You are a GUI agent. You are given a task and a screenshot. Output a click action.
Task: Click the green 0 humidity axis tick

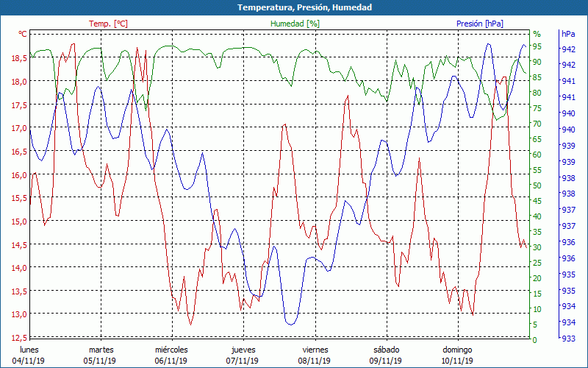[535, 340]
